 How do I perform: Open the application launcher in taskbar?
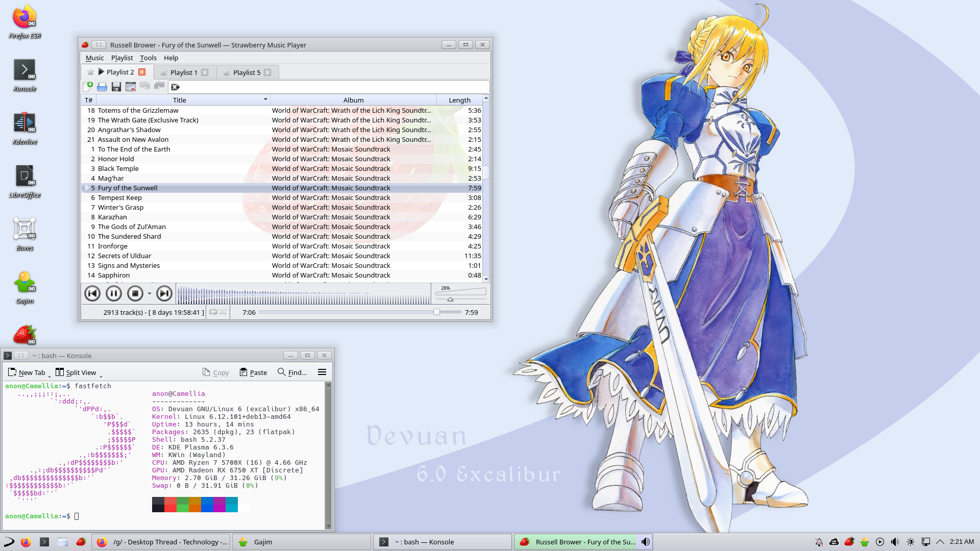click(9, 542)
